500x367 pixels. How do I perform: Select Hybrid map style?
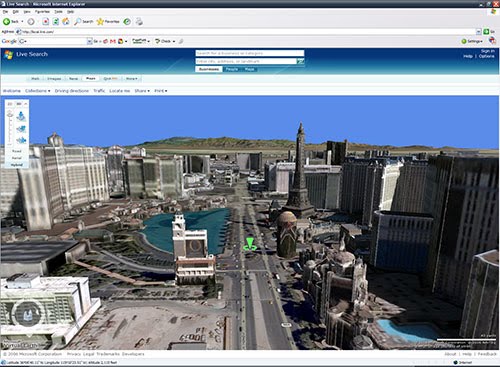tap(17, 165)
